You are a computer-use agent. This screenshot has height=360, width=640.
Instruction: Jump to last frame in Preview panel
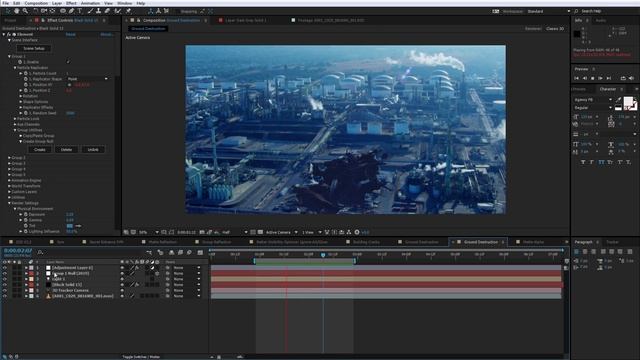point(609,78)
